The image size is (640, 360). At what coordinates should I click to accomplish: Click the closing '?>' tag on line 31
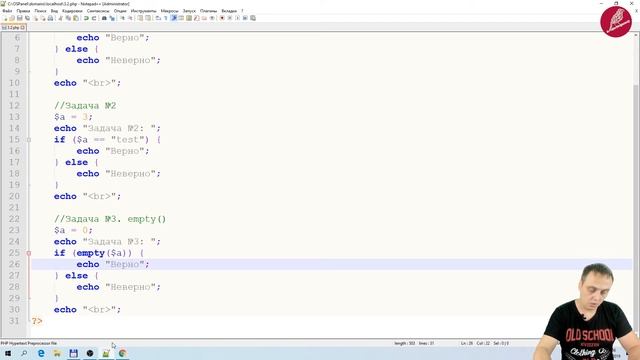[x=37, y=321]
